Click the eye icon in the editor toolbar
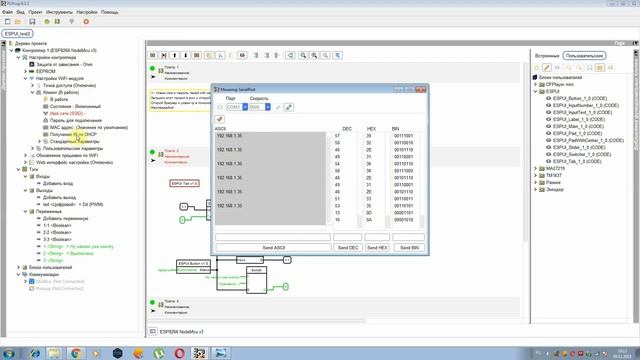This screenshot has height=360, width=640. (242, 55)
